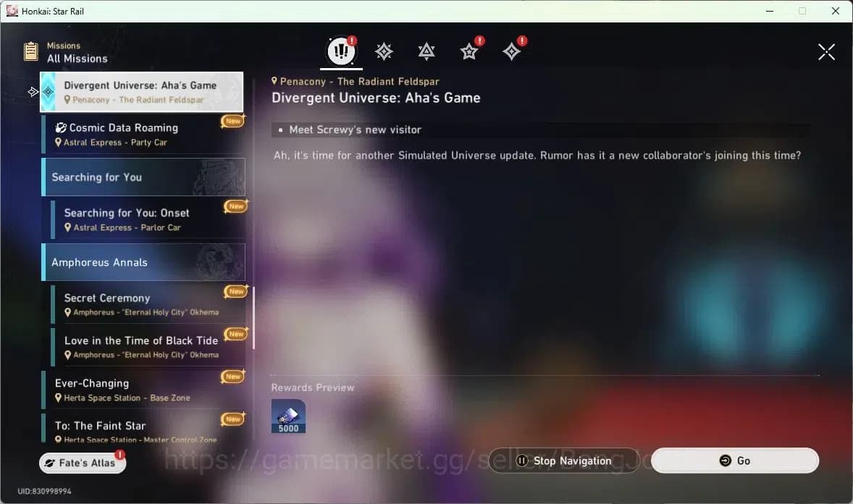Click the location pin before Penacony in details
This screenshot has height=504, width=853.
point(274,81)
